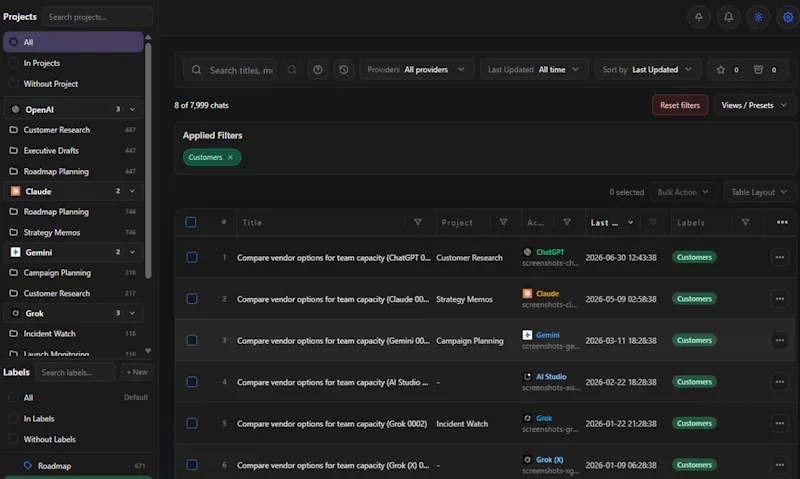Select the Without Project radio option
800x479 pixels.
13,84
